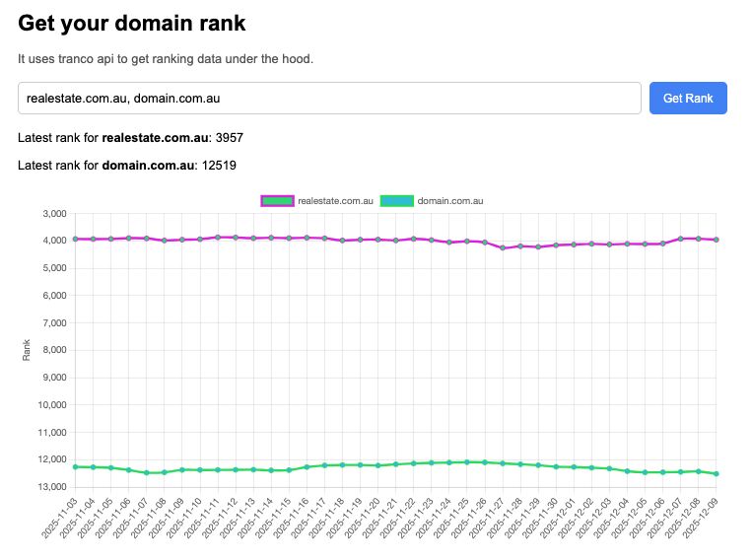Select realestate.com.au data point at 2025-12-09
The height and width of the screenshot is (560, 752).
click(716, 240)
